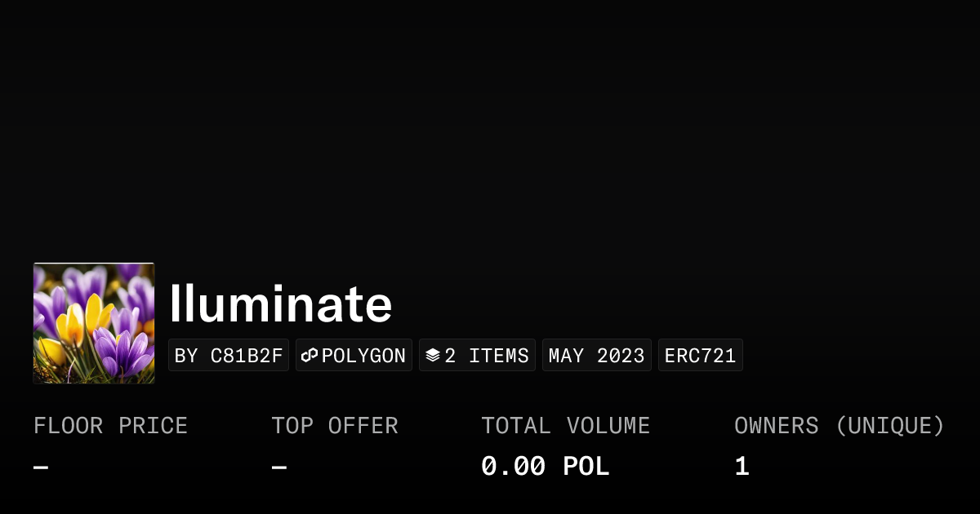
Task: Click the MAY 2023 creation date badge
Action: [x=597, y=356]
